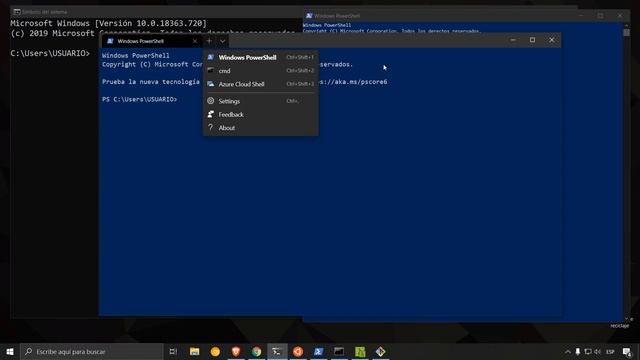This screenshot has height=360, width=640.
Task: Select Feedback in the dropdown menu
Action: (x=260, y=115)
